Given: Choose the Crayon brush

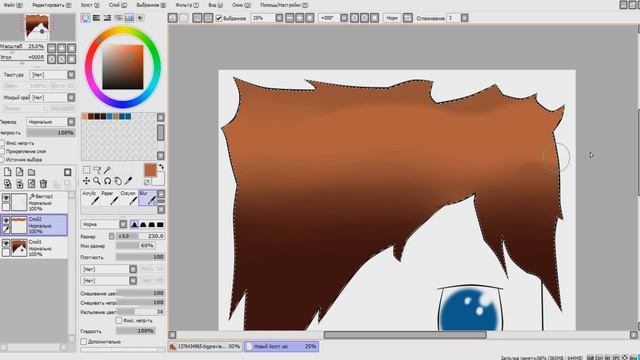Looking at the screenshot, I should [x=128, y=198].
